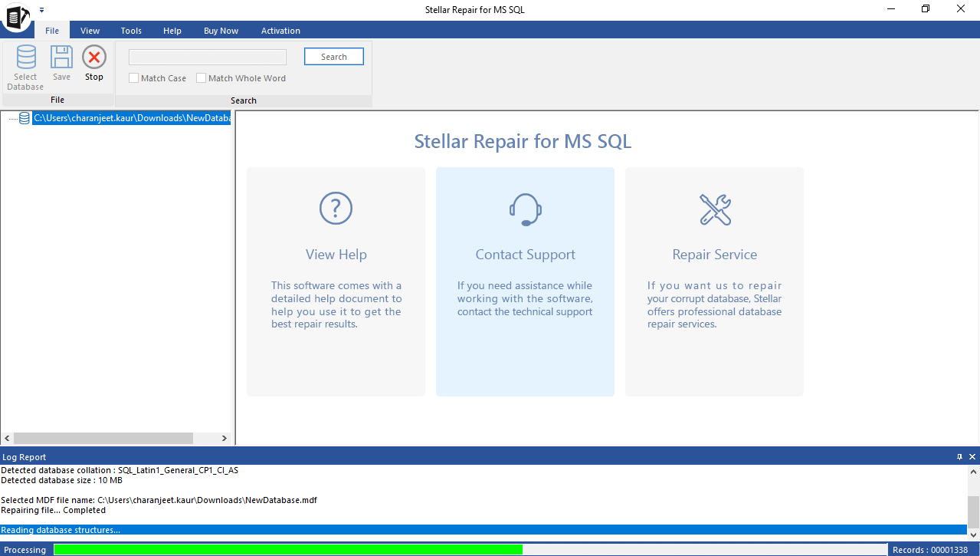The height and width of the screenshot is (556, 980).
Task: Open the Help ribbon tab
Action: (172, 31)
